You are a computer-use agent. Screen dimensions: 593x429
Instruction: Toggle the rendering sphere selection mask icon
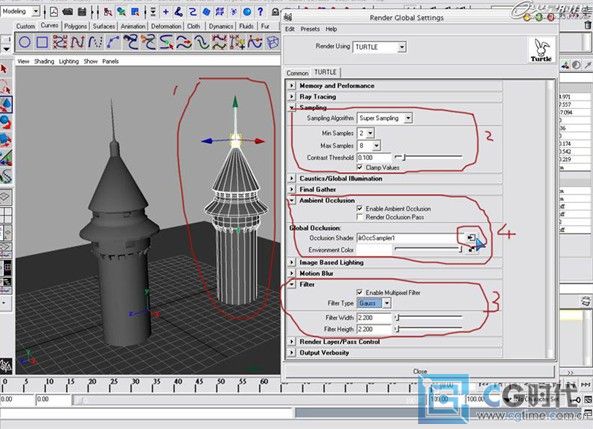click(x=247, y=12)
